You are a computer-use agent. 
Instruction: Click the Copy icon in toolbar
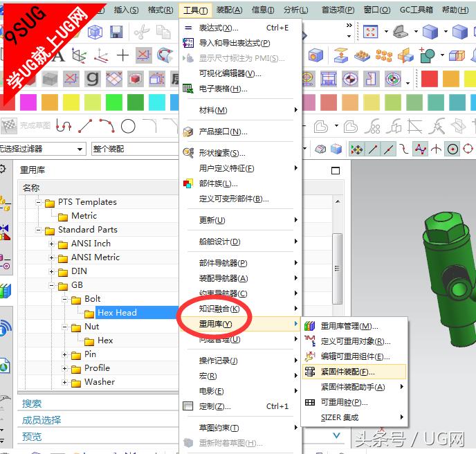[163, 32]
